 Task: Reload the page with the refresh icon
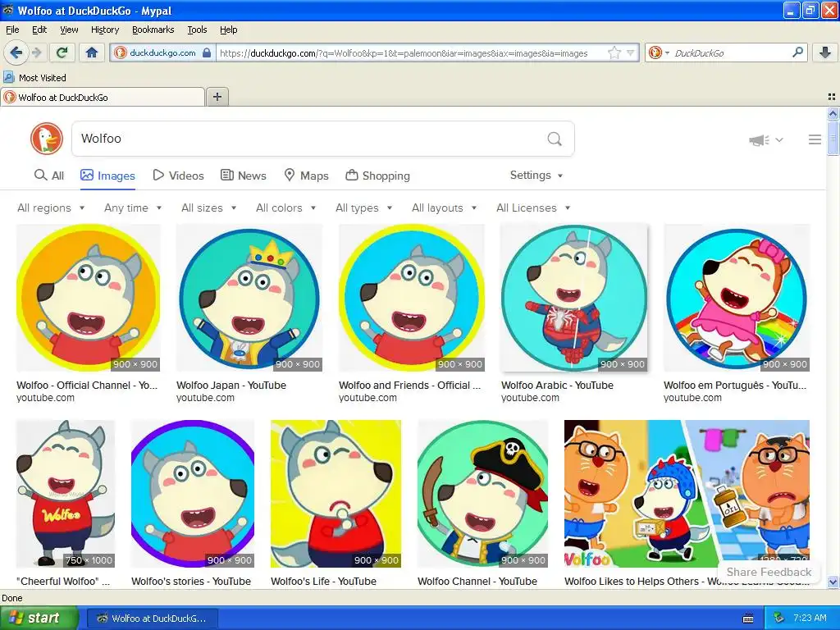(62, 52)
